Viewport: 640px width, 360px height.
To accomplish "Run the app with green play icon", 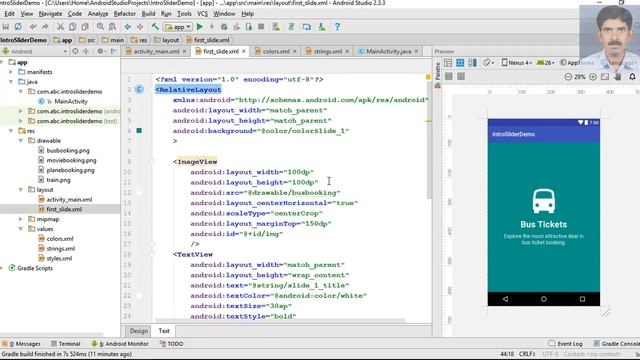I will tap(200, 27).
